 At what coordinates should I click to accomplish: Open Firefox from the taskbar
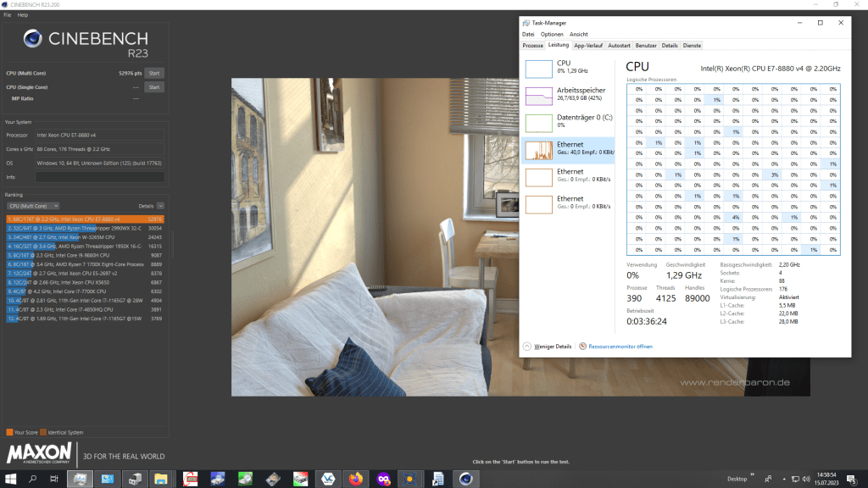[x=355, y=479]
